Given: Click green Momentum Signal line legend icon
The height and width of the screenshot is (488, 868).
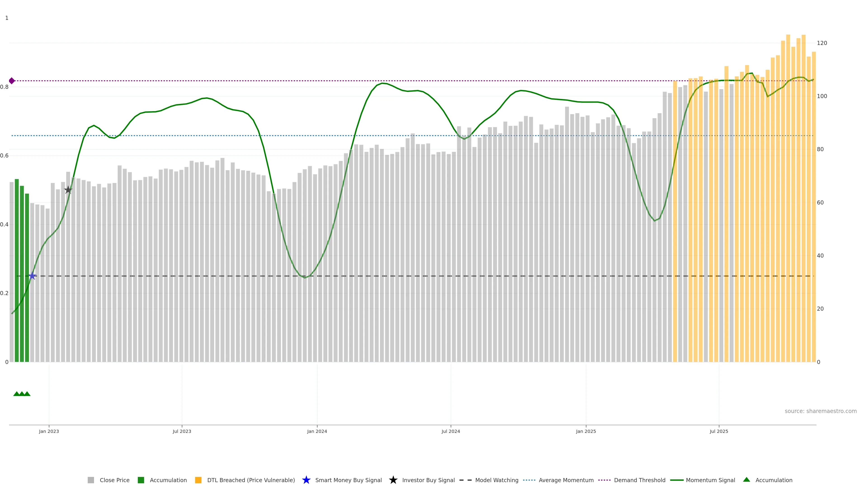Looking at the screenshot, I should (677, 480).
